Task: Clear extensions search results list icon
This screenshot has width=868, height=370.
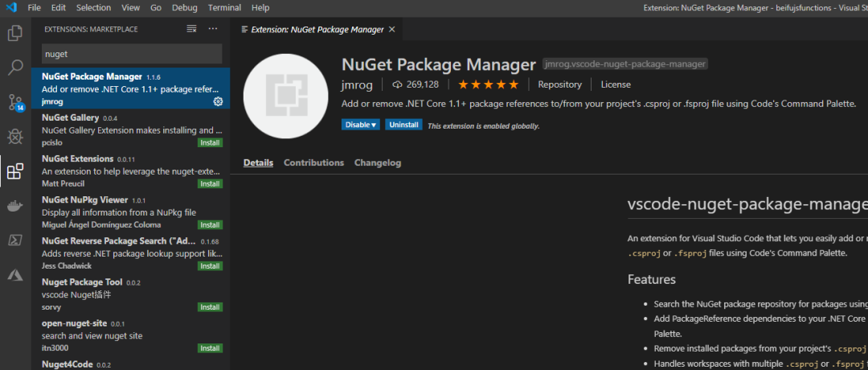Action: 191,29
